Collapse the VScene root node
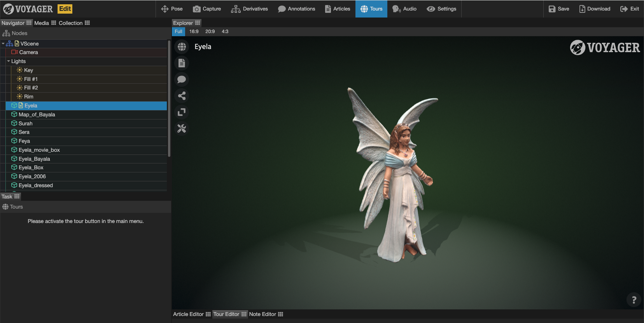This screenshot has height=323, width=644. tap(3, 44)
